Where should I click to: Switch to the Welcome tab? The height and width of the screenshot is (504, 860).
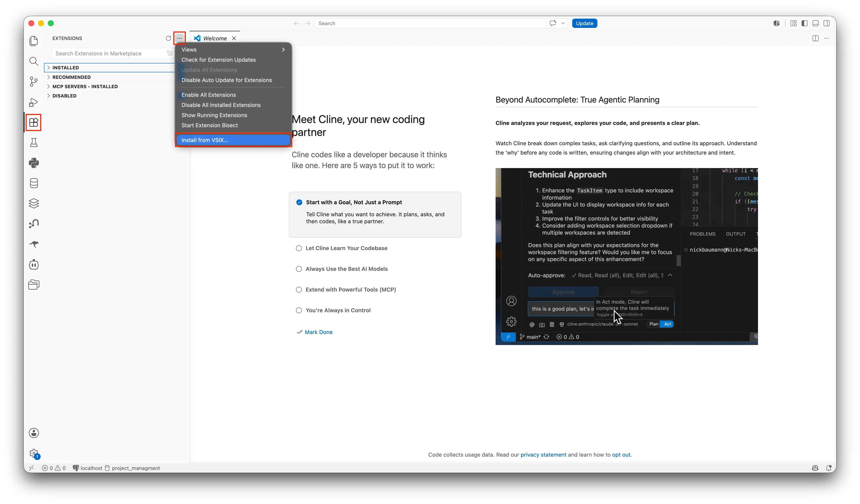(x=215, y=38)
